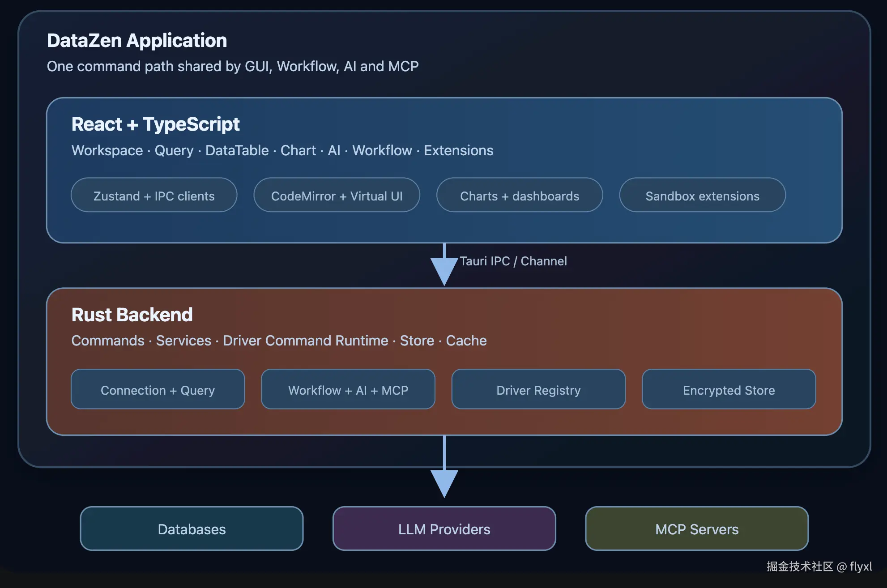Click the 'Workspace · Query · DataTable' module line
Viewport: 887px width, 588px height.
(282, 150)
